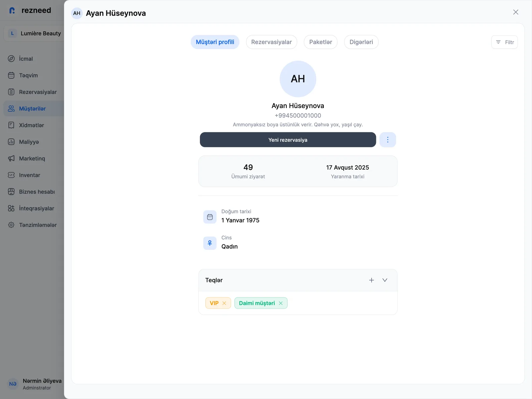Remove the VIP tag
Viewport: 532px width, 399px height.
224,303
